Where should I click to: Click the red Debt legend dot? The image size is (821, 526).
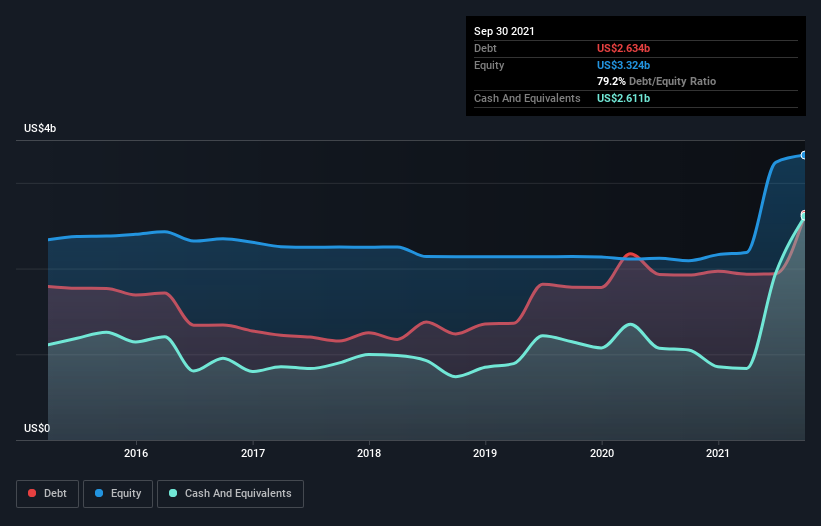coord(32,493)
